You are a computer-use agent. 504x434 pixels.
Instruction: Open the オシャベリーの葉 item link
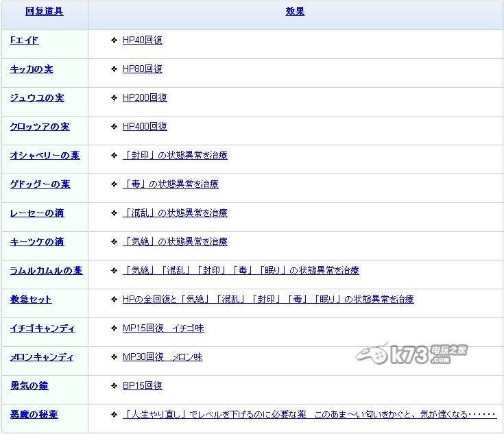45,156
